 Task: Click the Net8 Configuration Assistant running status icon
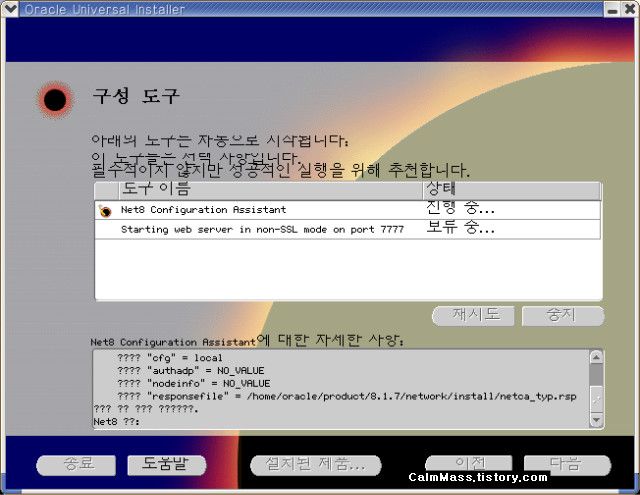click(105, 211)
